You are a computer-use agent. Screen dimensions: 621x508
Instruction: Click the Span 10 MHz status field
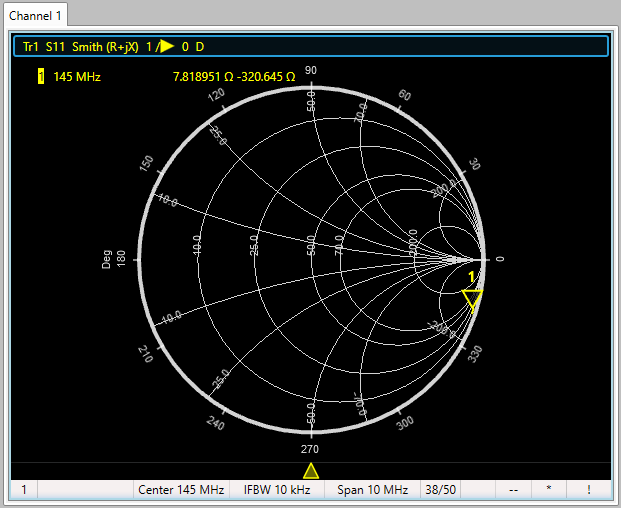[x=372, y=490]
